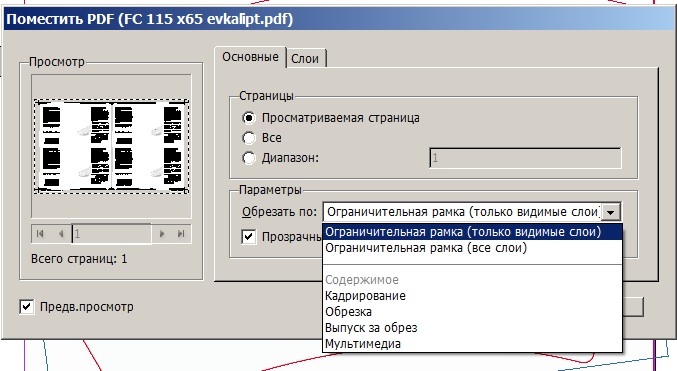Image resolution: width=677 pixels, height=371 pixels.
Task: Click the page range input field
Action: [x=525, y=158]
